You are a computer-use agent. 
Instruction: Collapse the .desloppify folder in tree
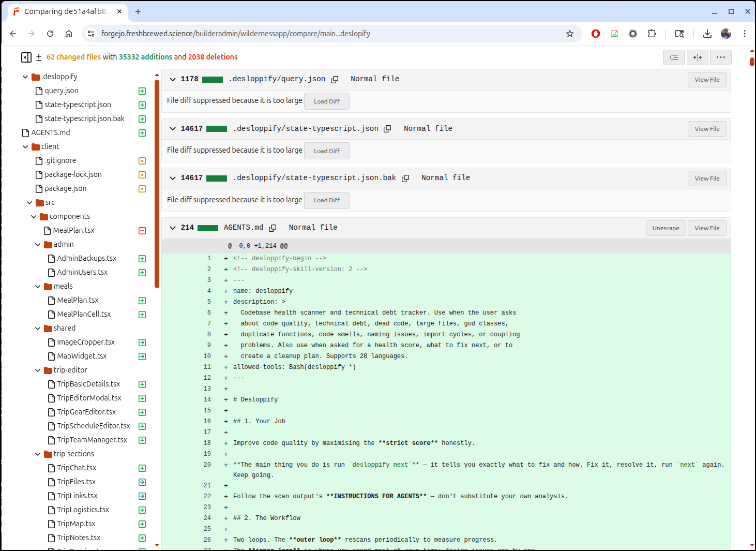25,77
